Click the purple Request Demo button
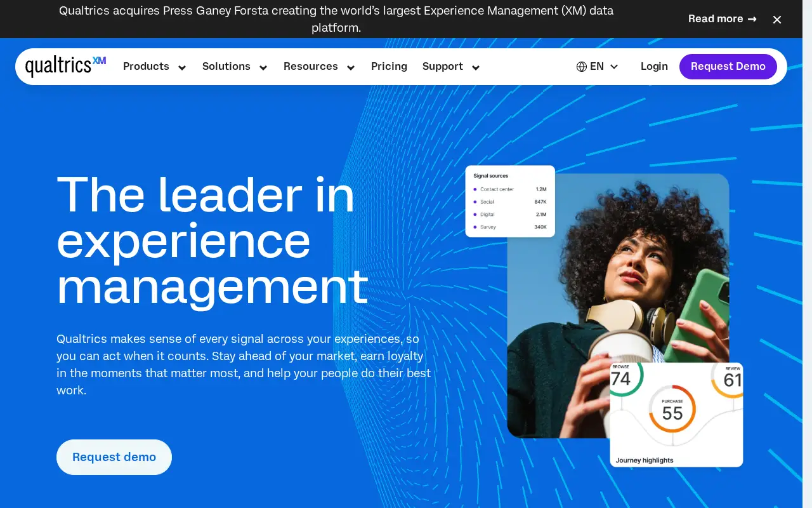Image resolution: width=812 pixels, height=508 pixels. click(x=728, y=67)
